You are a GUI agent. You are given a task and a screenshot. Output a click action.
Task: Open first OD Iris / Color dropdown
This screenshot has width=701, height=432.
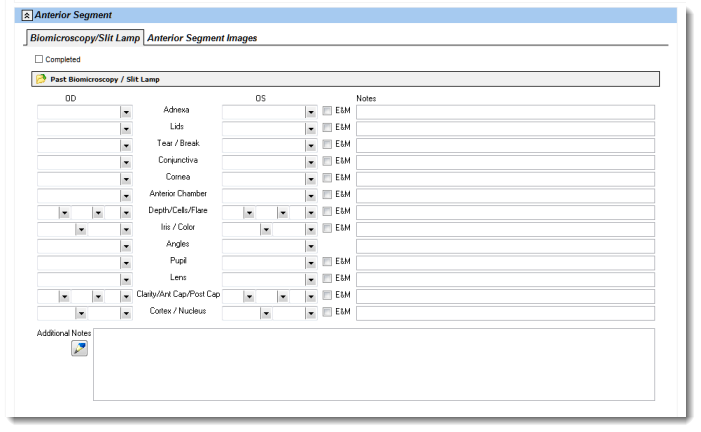point(81,230)
